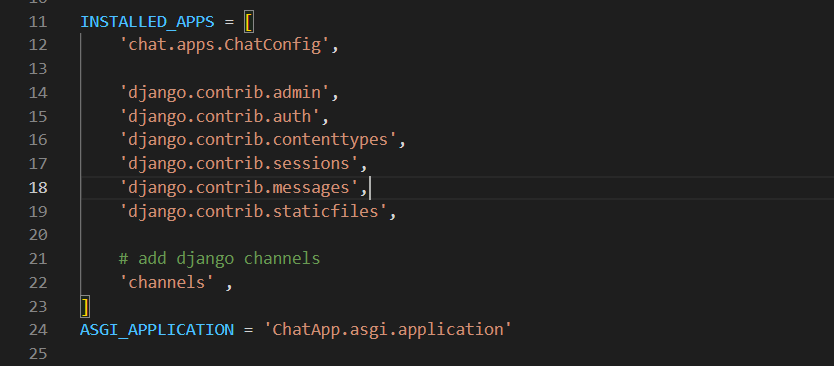Click the 'channels' string on line 22
Viewport: 834px width, 366px height.
[166, 282]
